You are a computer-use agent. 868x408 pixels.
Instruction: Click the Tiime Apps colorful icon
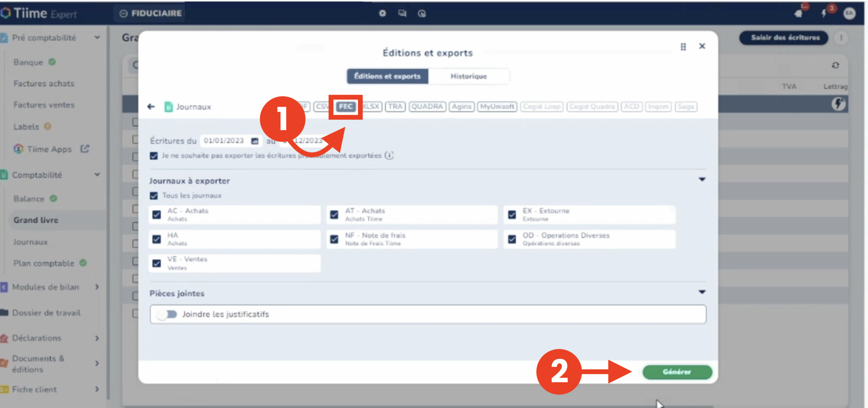[18, 149]
